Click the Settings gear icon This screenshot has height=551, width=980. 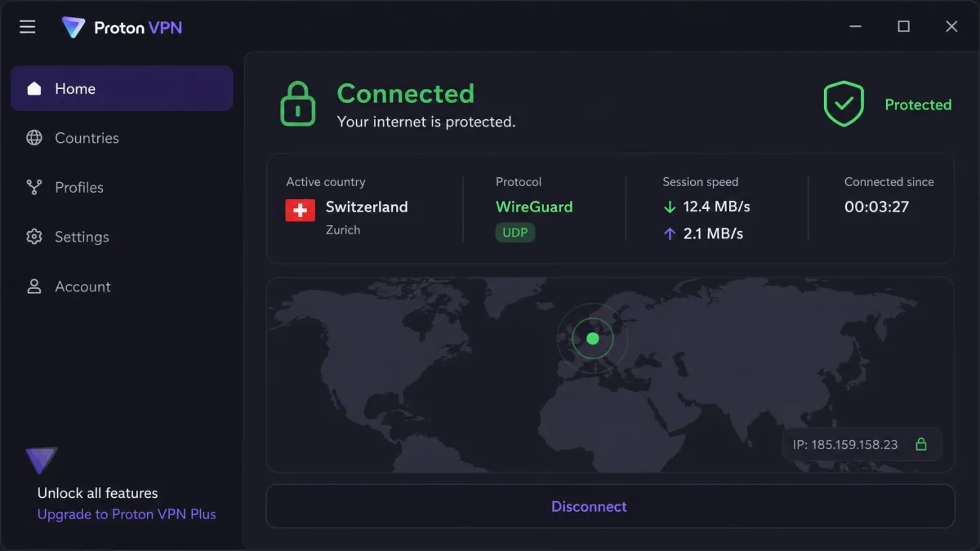[x=34, y=237]
